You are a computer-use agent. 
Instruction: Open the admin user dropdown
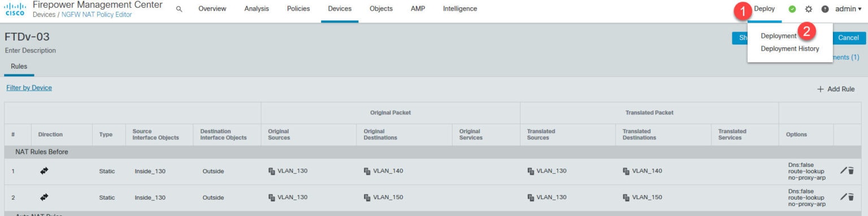(848, 9)
